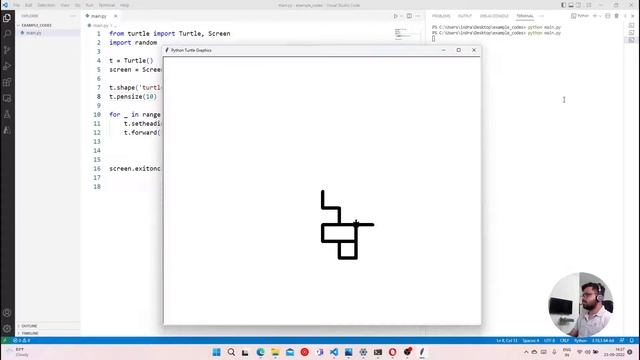The width and height of the screenshot is (640, 360).
Task: Switch to the Problems panel tab
Action: 441,16
